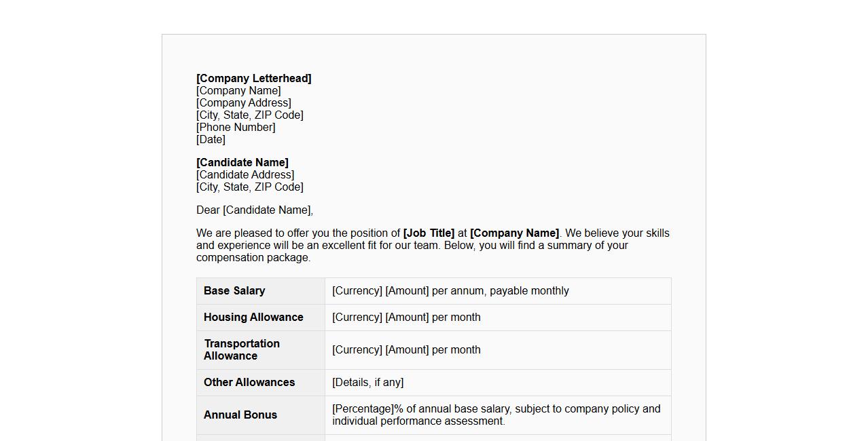868x441 pixels.
Task: Click [Company Name] line under the letterhead
Action: (x=238, y=91)
